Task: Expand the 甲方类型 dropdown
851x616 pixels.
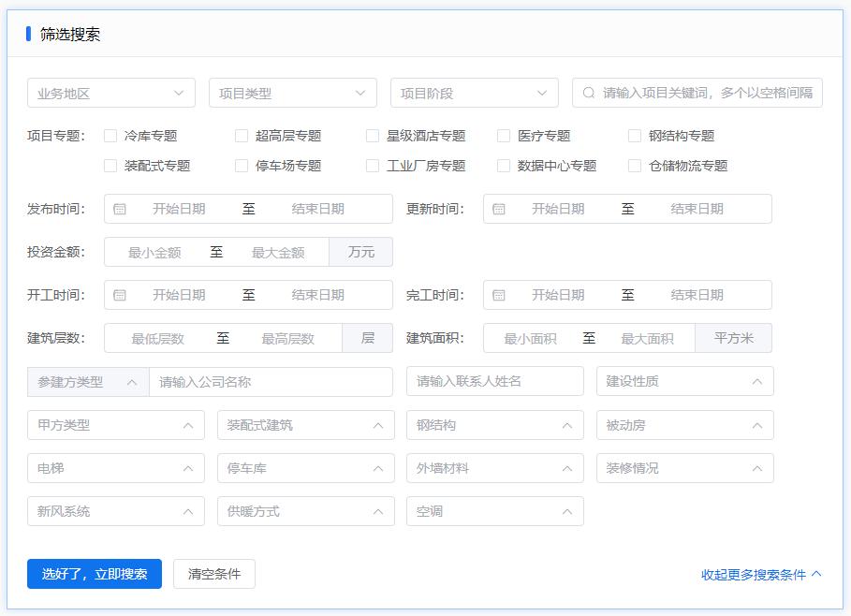Action: point(115,424)
